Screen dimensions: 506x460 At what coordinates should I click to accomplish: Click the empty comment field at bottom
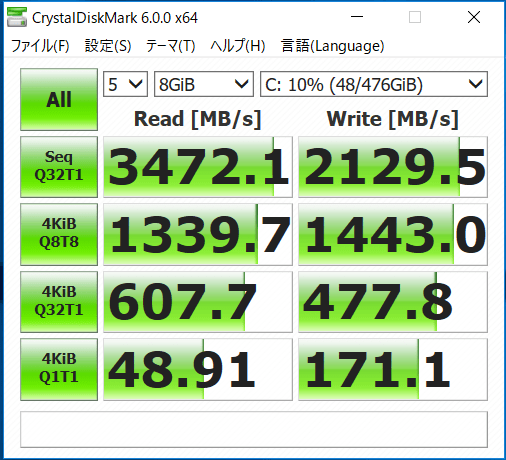point(254,430)
